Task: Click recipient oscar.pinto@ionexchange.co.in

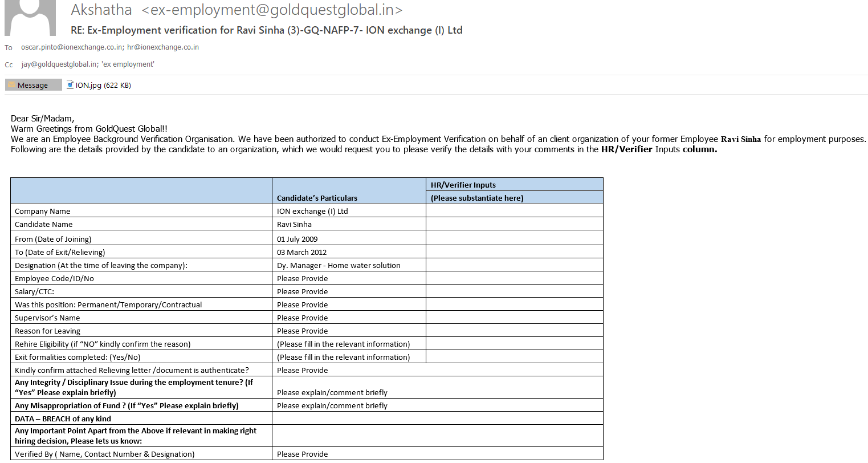Action: [x=72, y=47]
